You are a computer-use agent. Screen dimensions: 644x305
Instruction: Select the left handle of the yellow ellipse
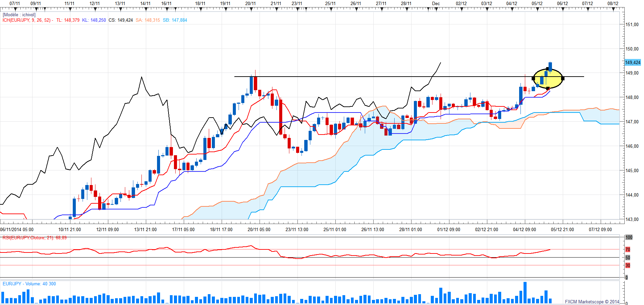point(533,78)
